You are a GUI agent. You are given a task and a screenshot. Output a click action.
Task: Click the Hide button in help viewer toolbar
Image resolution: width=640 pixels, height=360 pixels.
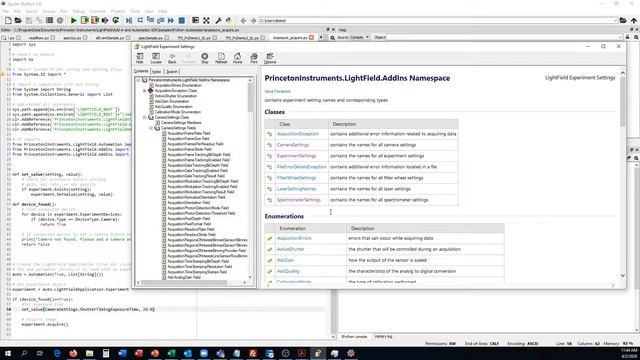tap(140, 58)
